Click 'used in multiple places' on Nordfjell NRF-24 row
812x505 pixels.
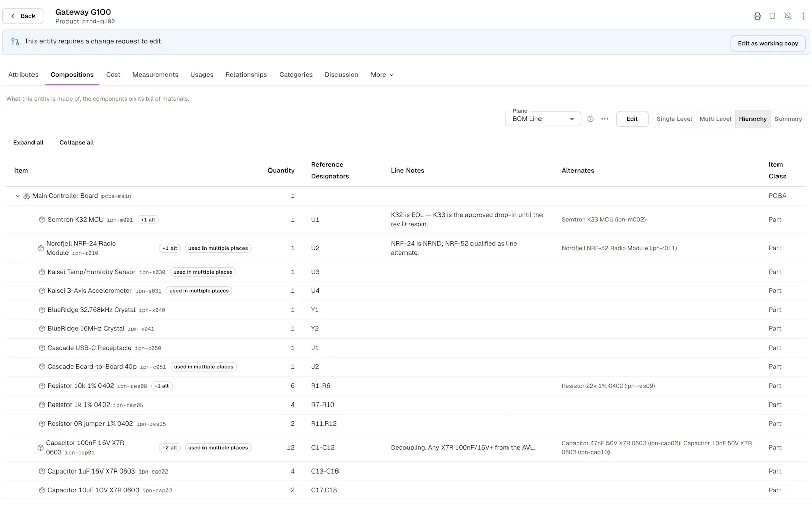point(218,248)
